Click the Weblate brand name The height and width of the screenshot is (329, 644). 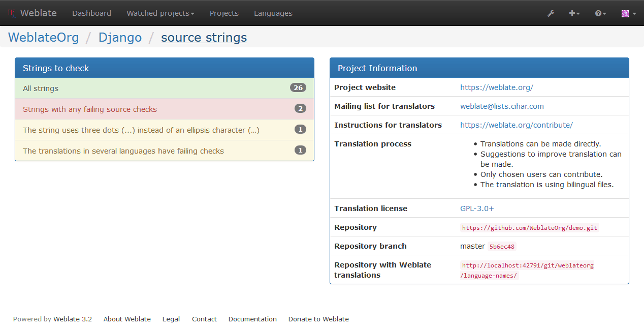coord(39,13)
